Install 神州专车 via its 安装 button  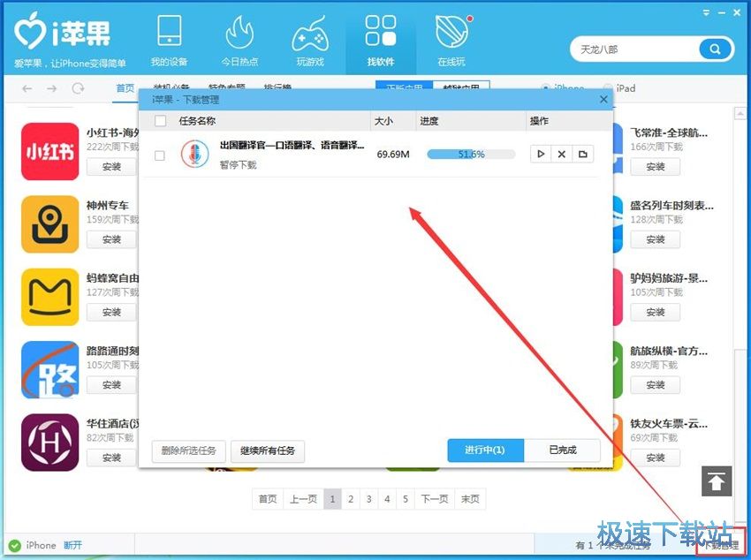[111, 239]
